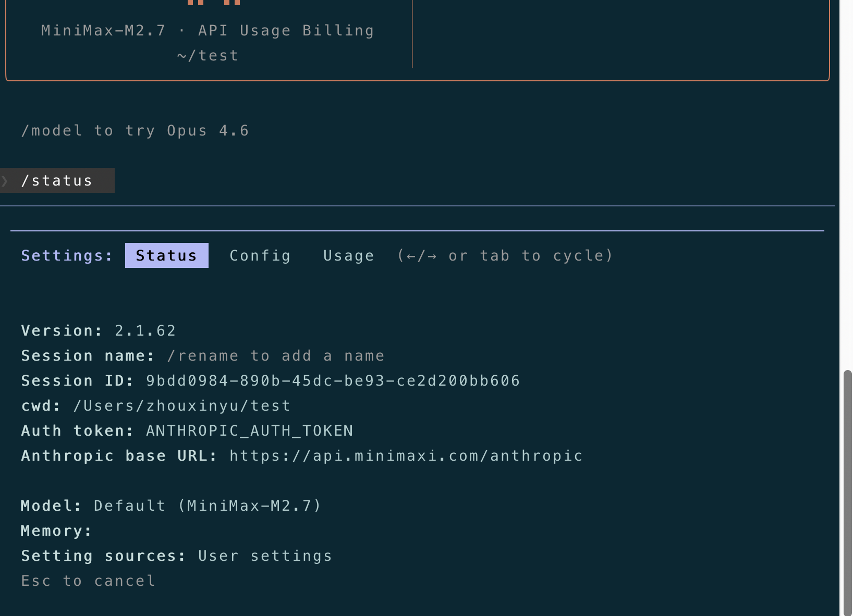Select the Status settings tab
This screenshot has width=853, height=616.
pyautogui.click(x=166, y=255)
